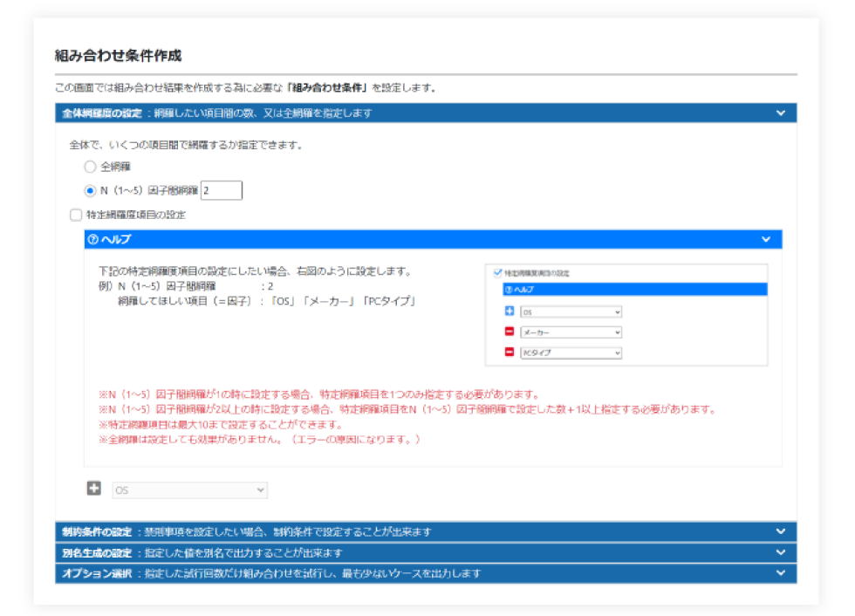
Task: Click the checked checkbox in the example image
Action: pos(498,273)
